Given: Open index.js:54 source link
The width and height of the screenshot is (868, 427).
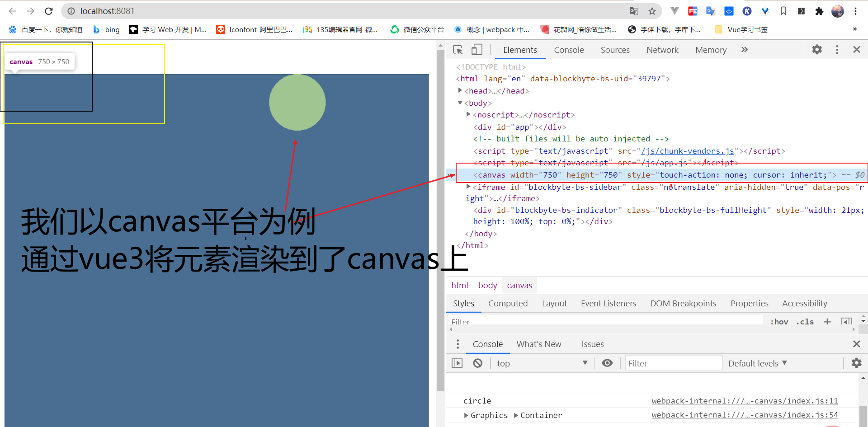Looking at the screenshot, I should pos(745,415).
